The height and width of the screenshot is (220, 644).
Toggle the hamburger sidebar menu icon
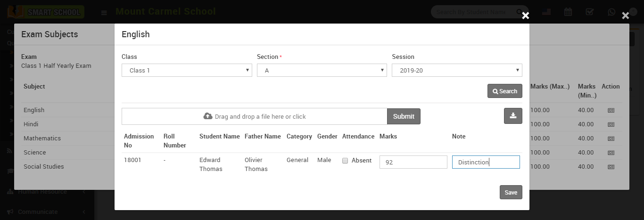[x=104, y=12]
